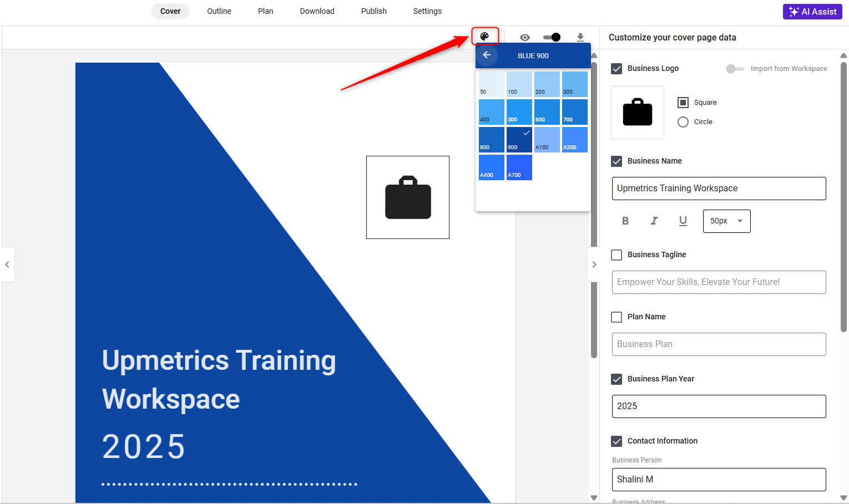Edit the 2025 plan year field
Viewport: 849px width, 504px height.
(719, 406)
